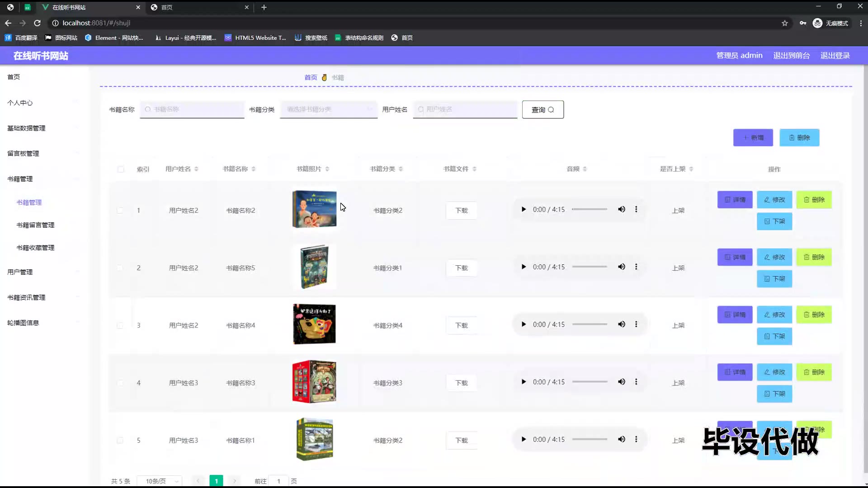Toggle the select-all header checkbox
This screenshot has height=488, width=868.
pos(121,169)
